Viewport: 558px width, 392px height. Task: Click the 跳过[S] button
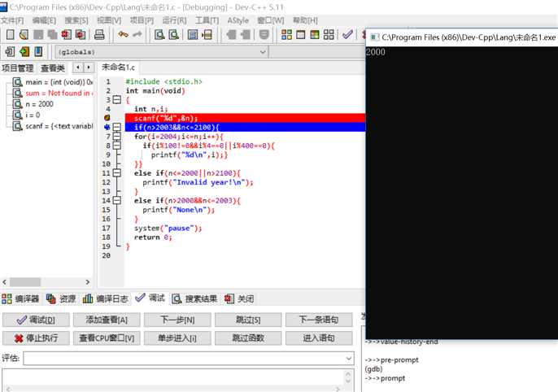[x=248, y=320]
